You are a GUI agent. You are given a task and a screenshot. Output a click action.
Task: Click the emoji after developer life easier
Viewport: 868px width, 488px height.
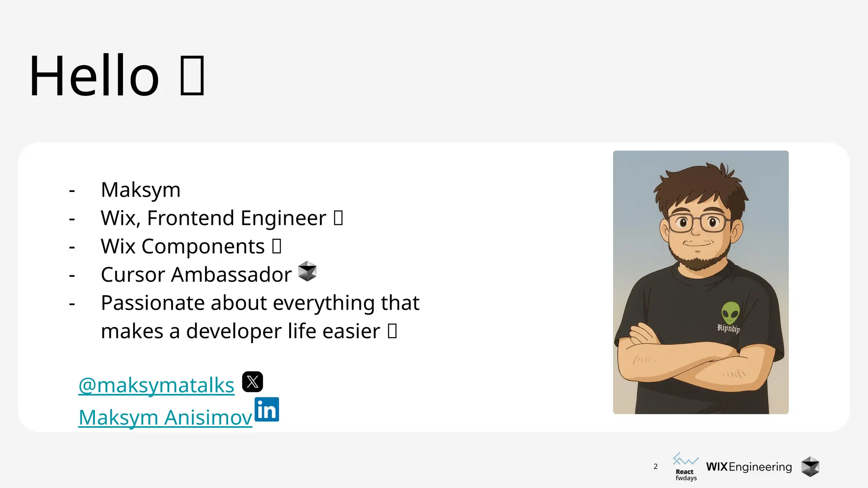[392, 331]
